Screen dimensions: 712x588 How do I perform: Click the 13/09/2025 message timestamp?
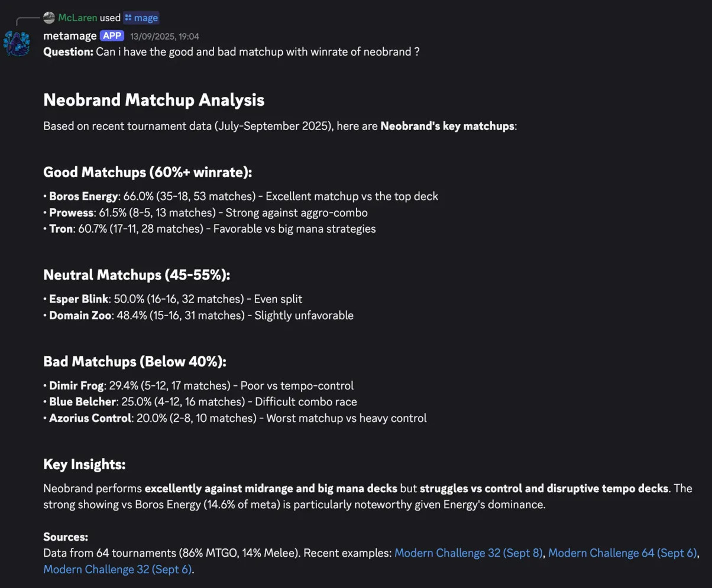point(165,36)
